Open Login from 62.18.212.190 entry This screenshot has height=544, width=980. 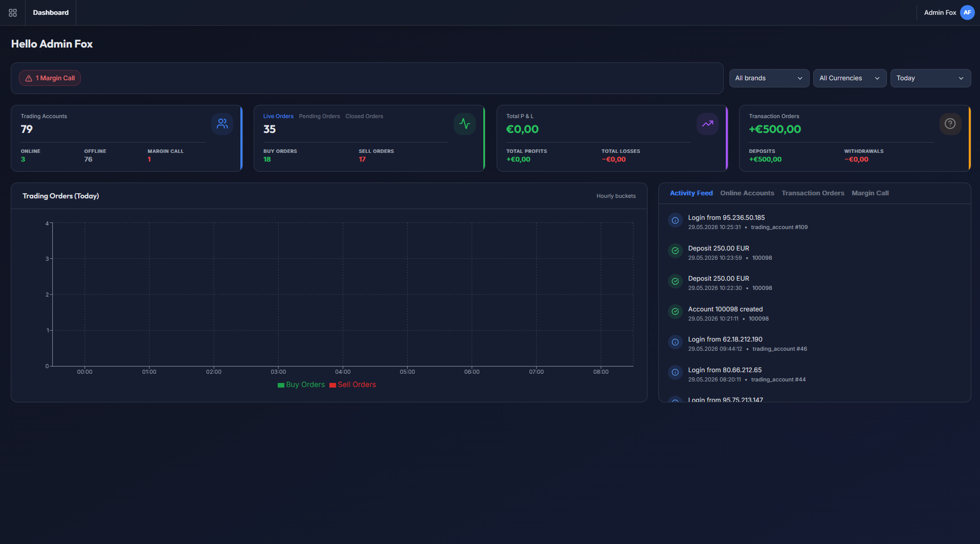[814, 344]
